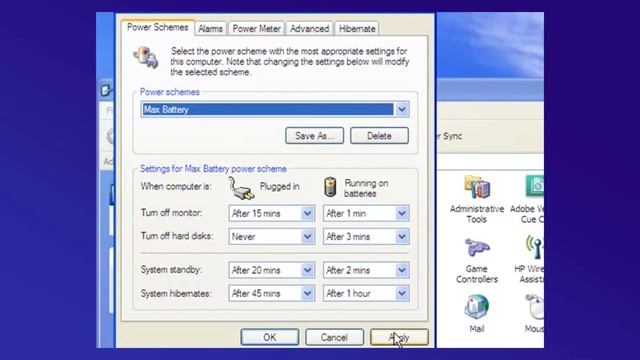This screenshot has height=360, width=640.
Task: Click the Delete scheme button
Action: (x=379, y=136)
